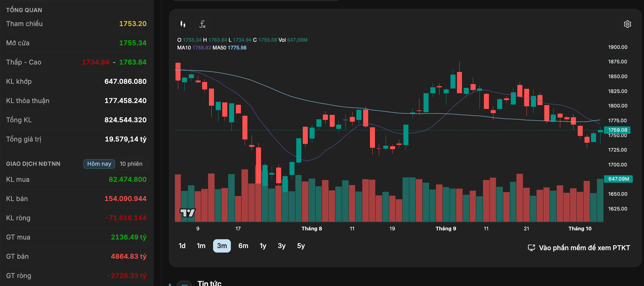Open chart settings gear
The height and width of the screenshot is (286, 644).
pos(627,24)
